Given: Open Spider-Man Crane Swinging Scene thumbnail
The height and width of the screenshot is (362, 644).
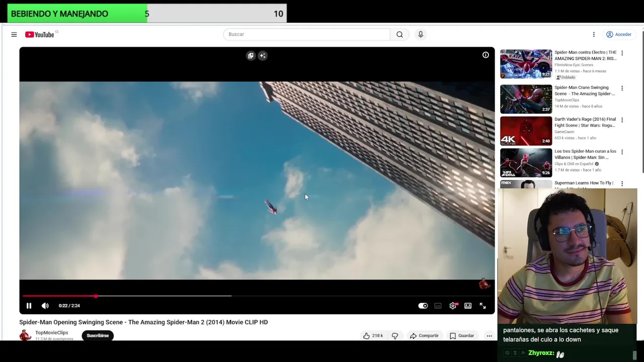Looking at the screenshot, I should 526,99.
